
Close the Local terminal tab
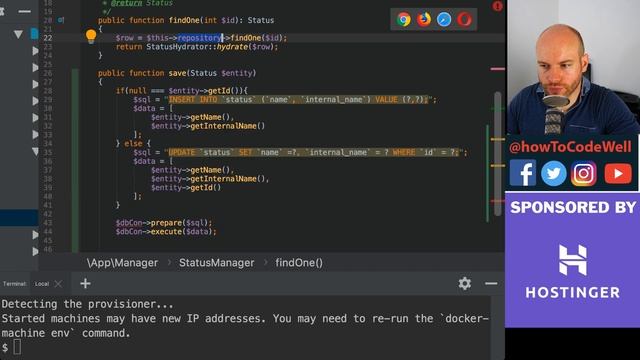(58, 284)
